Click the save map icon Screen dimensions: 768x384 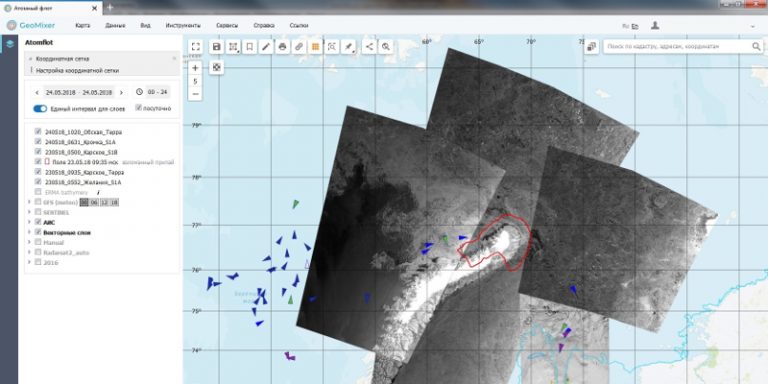click(216, 47)
